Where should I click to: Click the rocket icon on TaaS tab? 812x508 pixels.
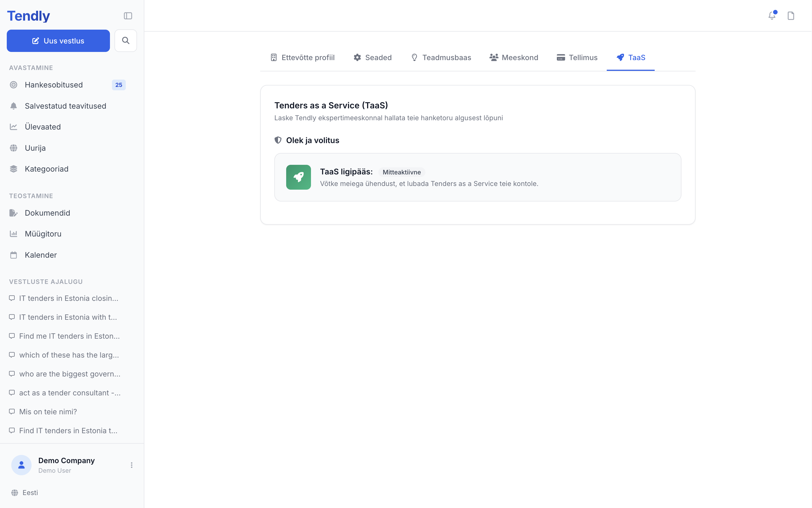(620, 58)
